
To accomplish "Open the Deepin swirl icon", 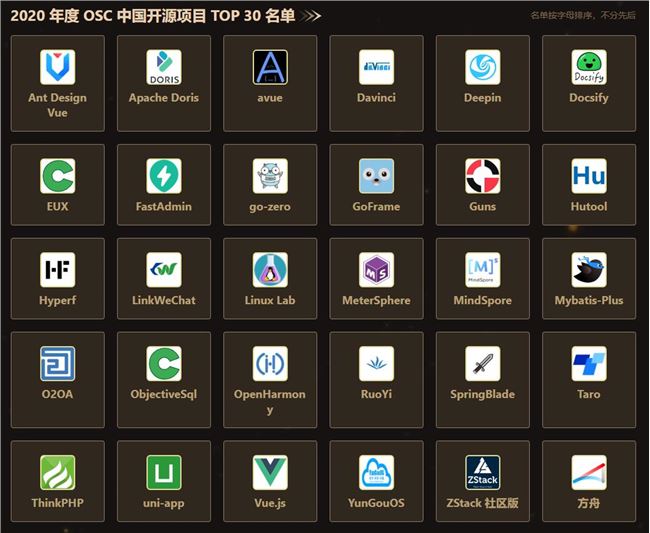I will point(483,67).
